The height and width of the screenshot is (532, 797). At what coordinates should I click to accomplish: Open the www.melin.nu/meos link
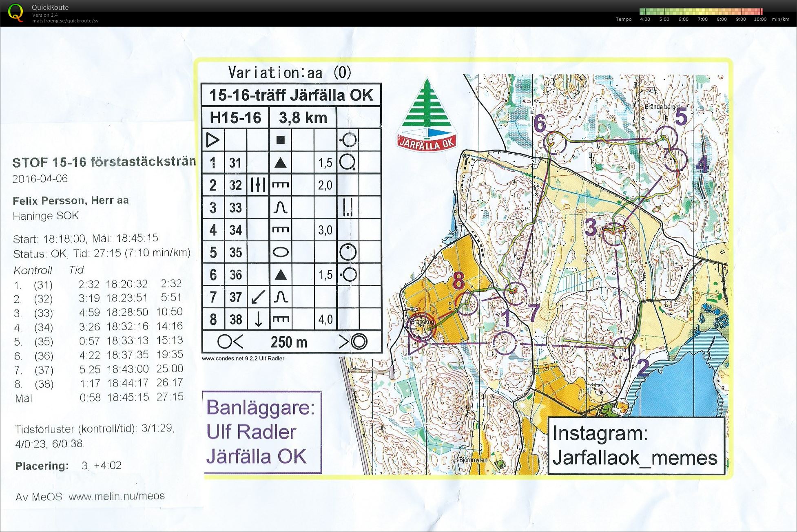[117, 497]
